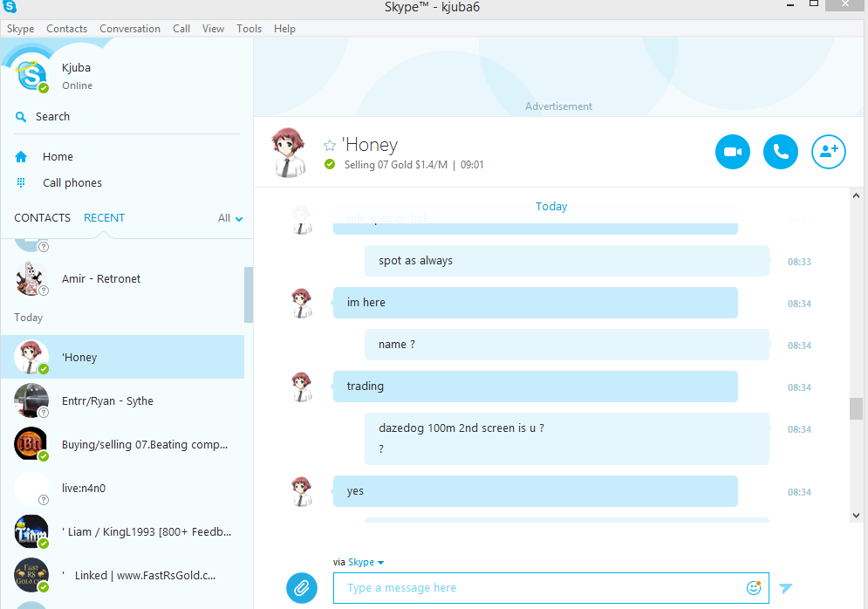Open Kjuba's profile picture
The height and width of the screenshot is (609, 868).
pos(31,75)
